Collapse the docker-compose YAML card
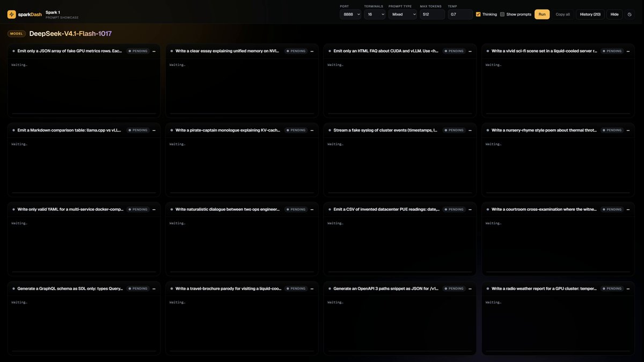This screenshot has width=644, height=362. pos(154,209)
